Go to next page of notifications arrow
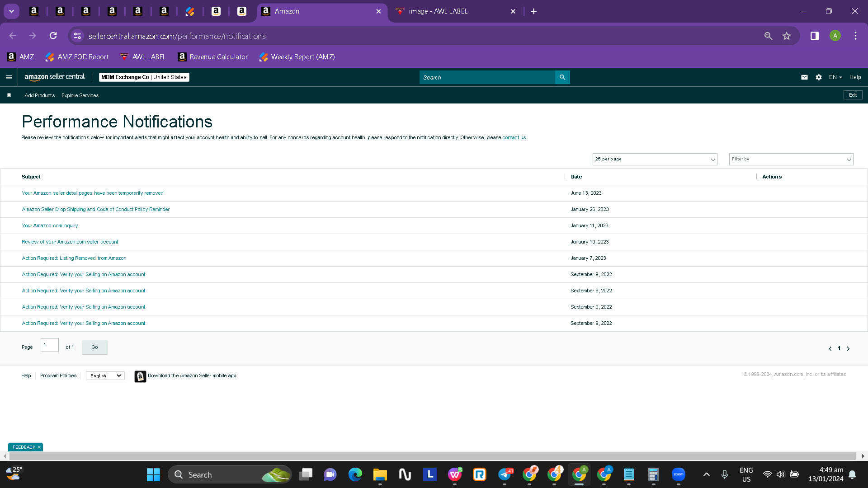This screenshot has height=488, width=868. (848, 348)
